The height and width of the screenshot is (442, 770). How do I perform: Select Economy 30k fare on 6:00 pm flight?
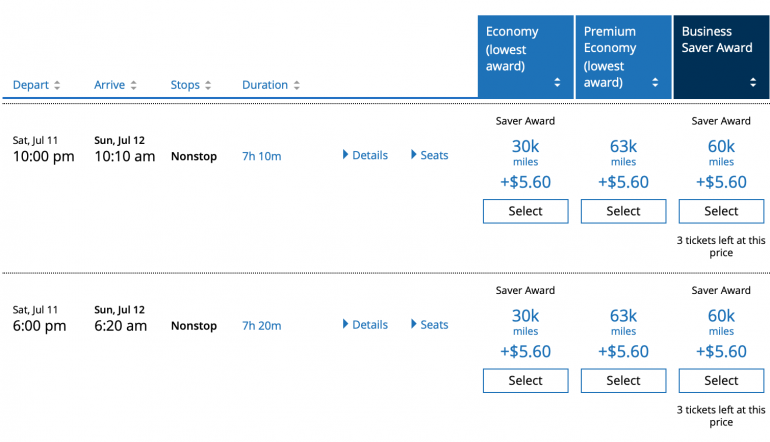point(525,381)
